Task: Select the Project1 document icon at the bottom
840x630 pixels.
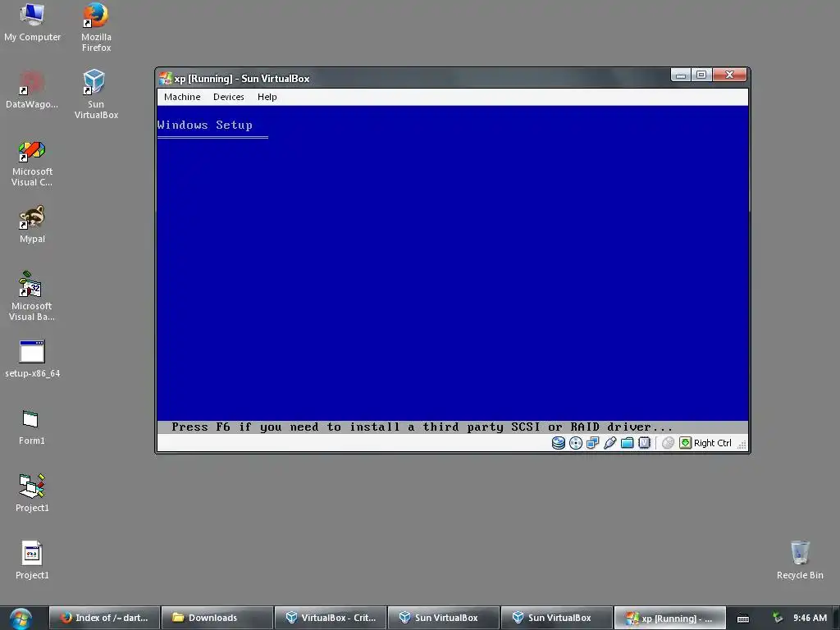Action: (x=32, y=560)
